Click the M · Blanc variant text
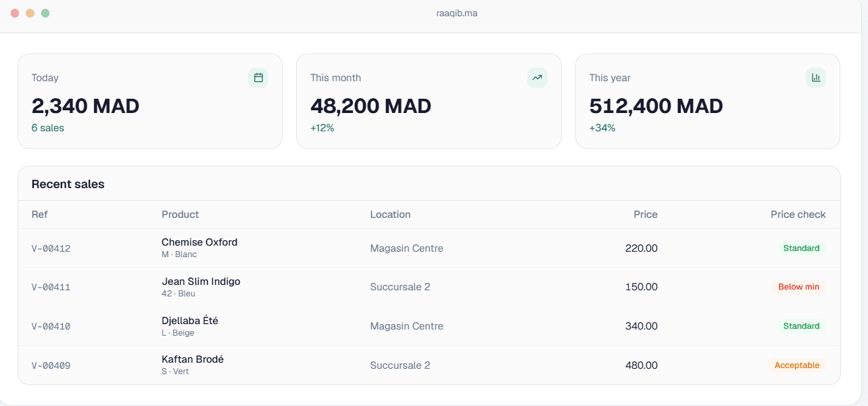 click(x=179, y=254)
